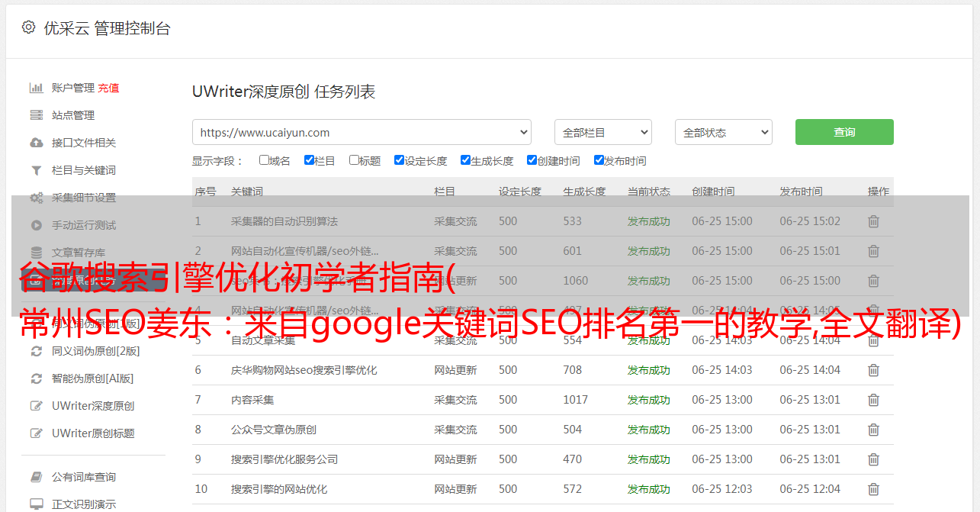The height and width of the screenshot is (512, 980).
Task: Click the green 查询 button
Action: 844,132
